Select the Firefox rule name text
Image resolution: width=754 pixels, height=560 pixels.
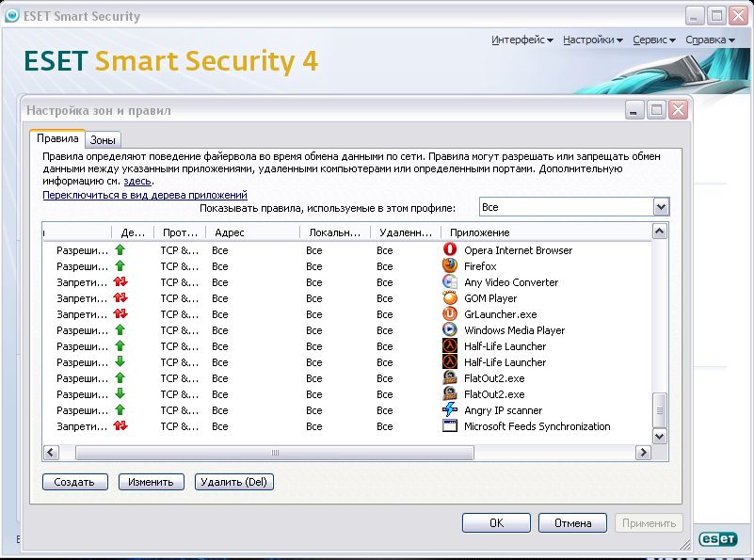coord(480,266)
